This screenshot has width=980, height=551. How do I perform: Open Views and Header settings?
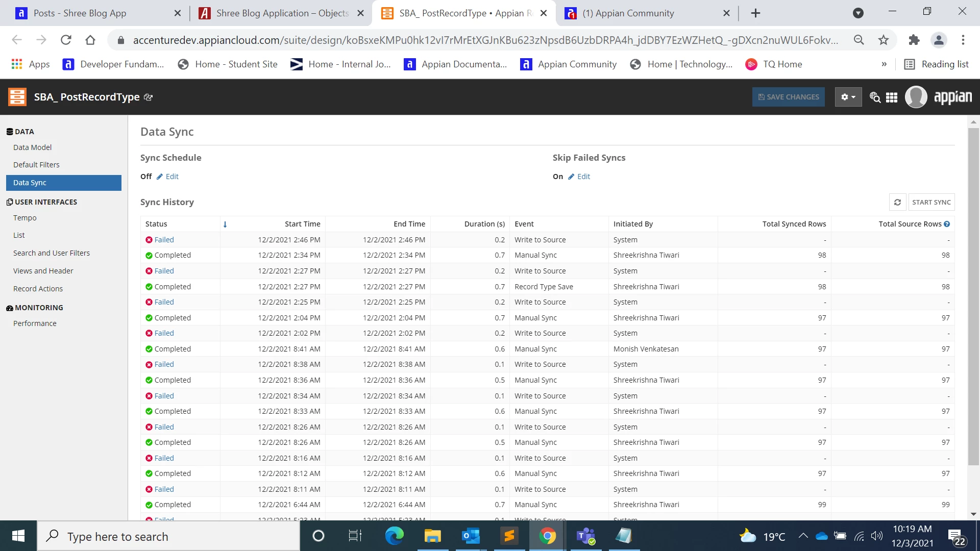[43, 271]
